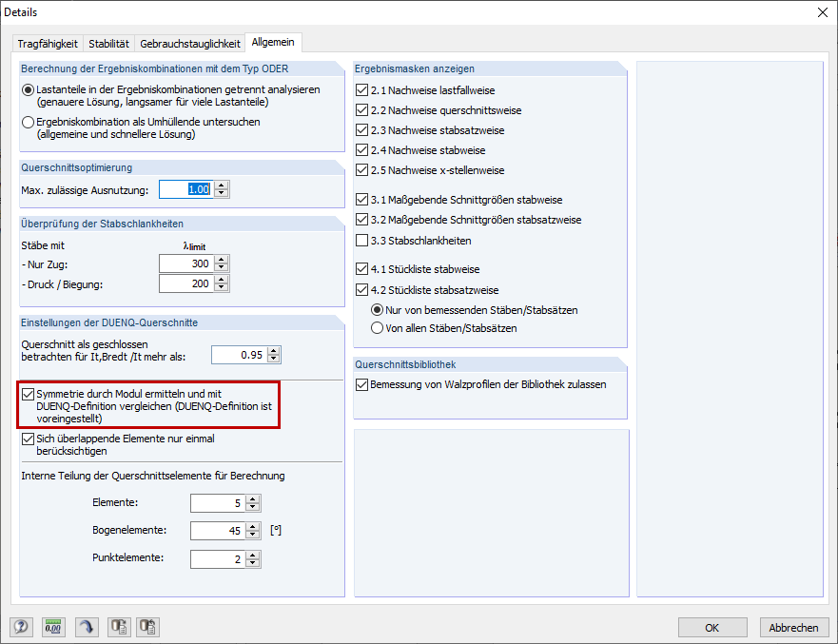Switch to the Stabilität tab
The image size is (838, 644).
[108, 43]
